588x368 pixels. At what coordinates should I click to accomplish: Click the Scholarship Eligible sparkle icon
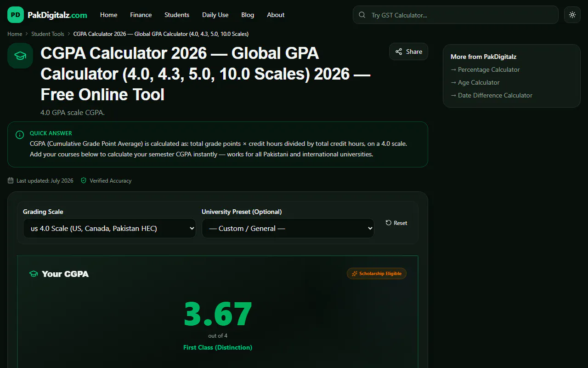pos(355,274)
